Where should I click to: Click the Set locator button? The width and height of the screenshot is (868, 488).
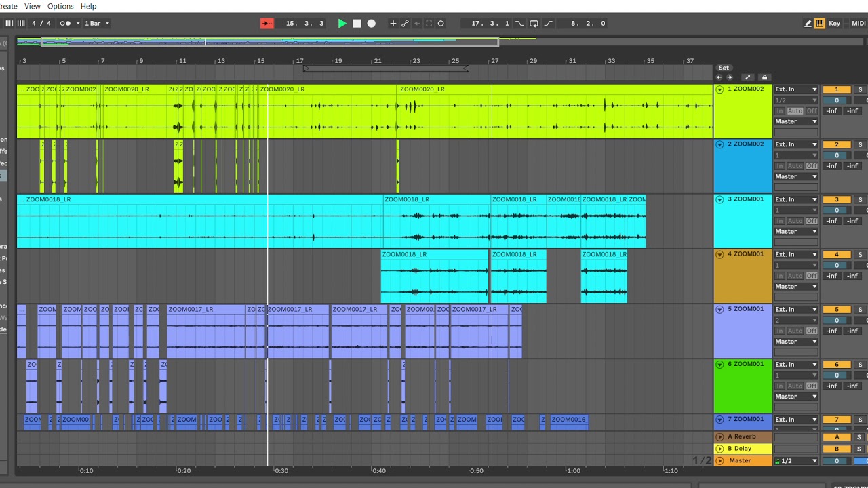[724, 68]
